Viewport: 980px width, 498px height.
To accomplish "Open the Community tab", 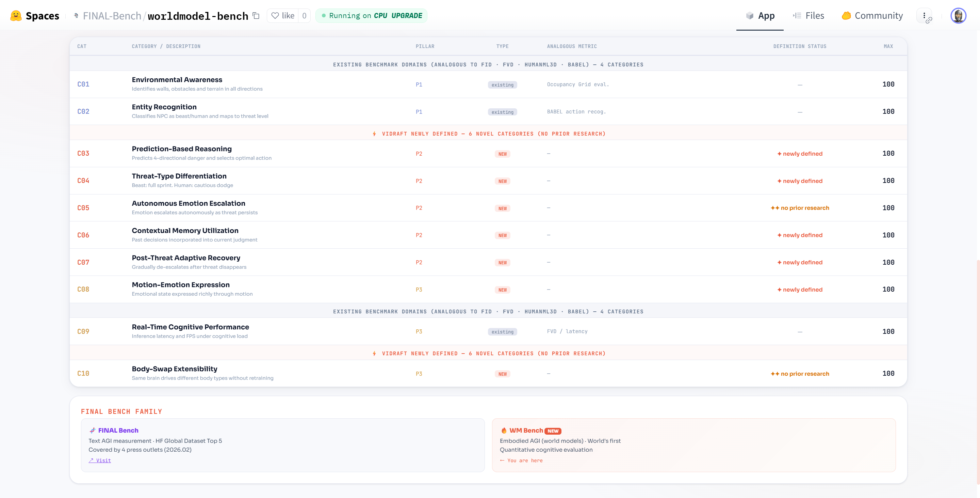I will coord(872,16).
